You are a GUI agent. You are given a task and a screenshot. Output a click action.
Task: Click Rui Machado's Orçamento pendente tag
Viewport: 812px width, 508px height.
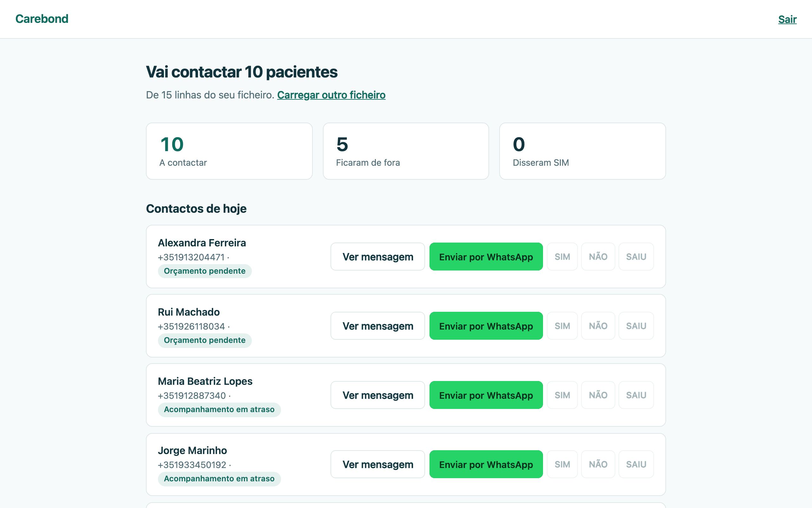point(205,340)
